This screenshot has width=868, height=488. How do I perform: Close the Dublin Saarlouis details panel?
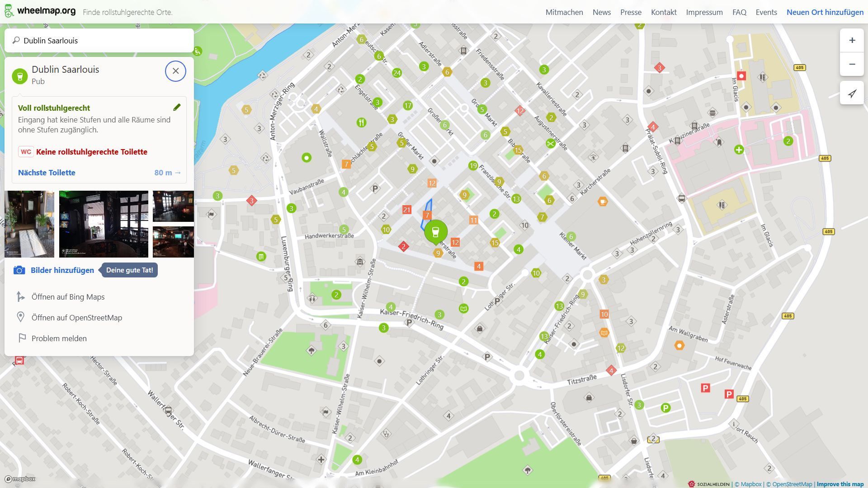click(x=175, y=71)
